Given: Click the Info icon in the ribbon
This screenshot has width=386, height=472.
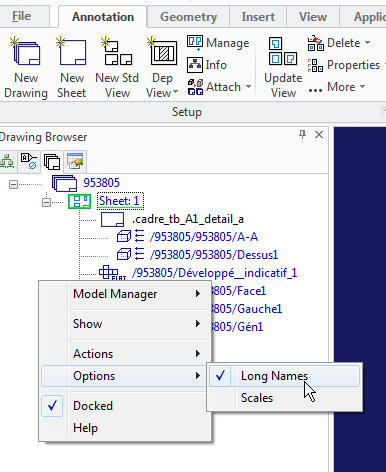Looking at the screenshot, I should click(195, 65).
